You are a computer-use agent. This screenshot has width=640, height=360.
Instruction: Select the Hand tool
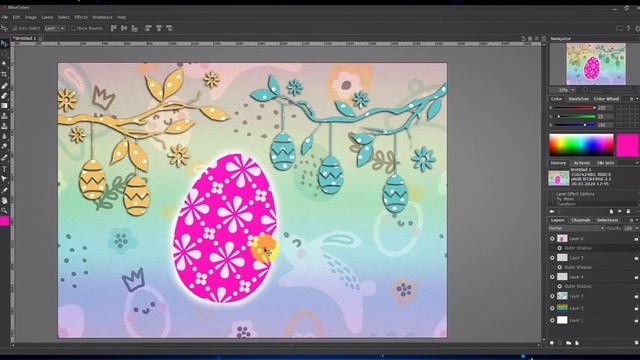click(x=4, y=200)
